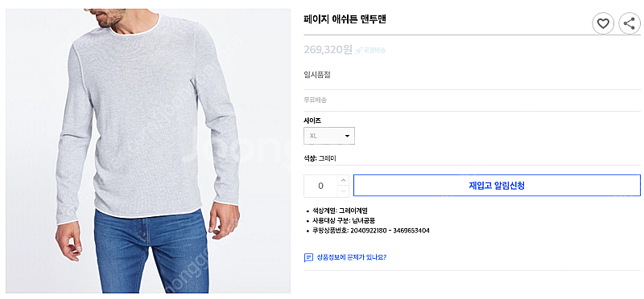Open the 상품정보에 문제가 있나요? link
This screenshot has height=299, width=644.
pos(352,257)
